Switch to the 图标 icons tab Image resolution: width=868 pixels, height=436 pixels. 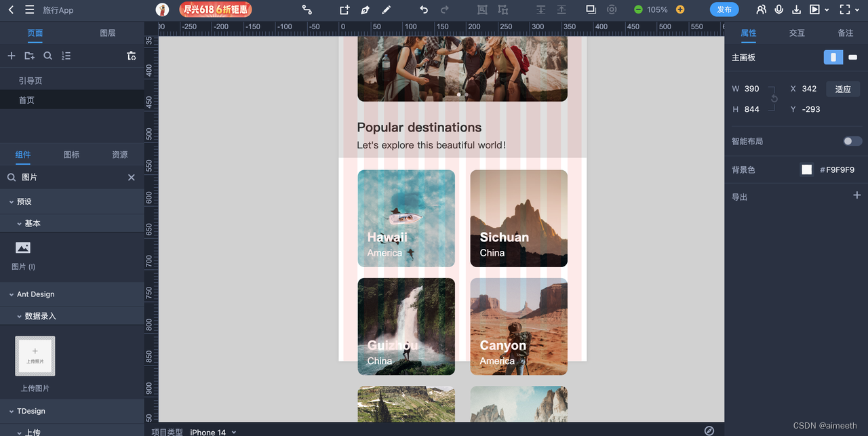(x=71, y=155)
